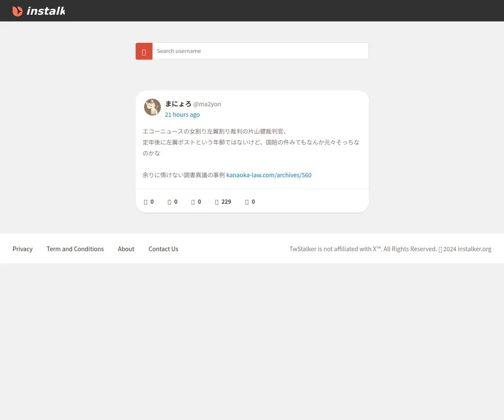Viewport: 504px width, 420px height.
Task: Click the red search button icon
Action: pyautogui.click(x=144, y=51)
